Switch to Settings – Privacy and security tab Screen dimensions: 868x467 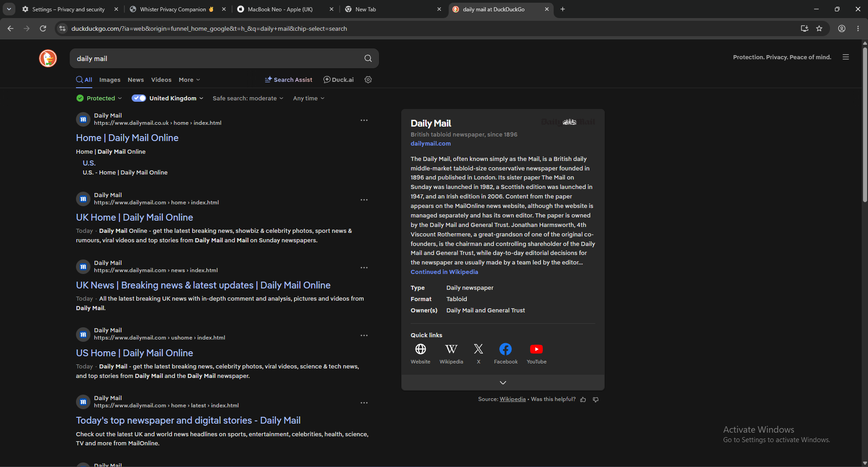[x=68, y=9]
